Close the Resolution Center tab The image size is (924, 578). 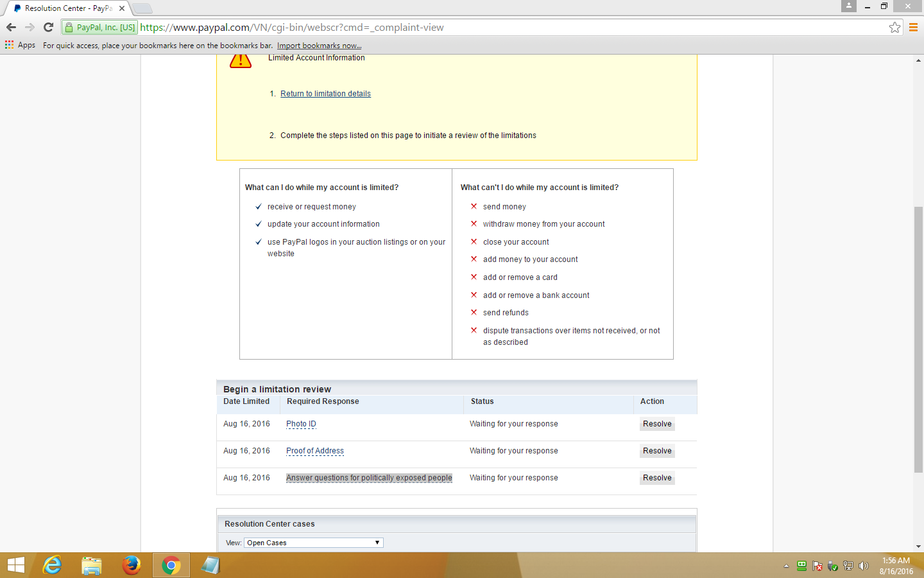pos(122,8)
